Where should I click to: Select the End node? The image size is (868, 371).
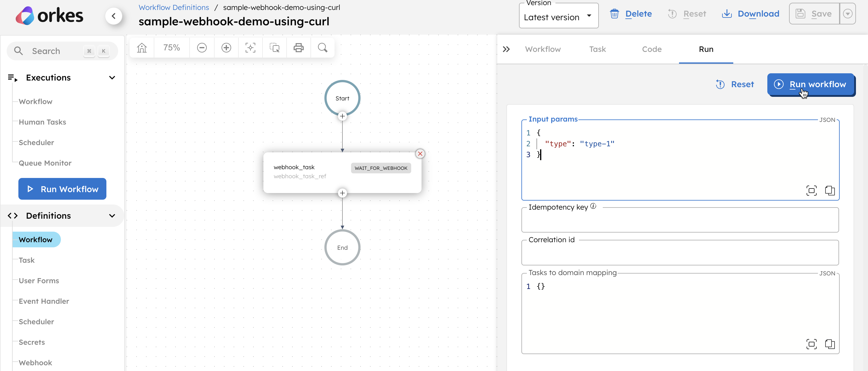click(x=342, y=248)
